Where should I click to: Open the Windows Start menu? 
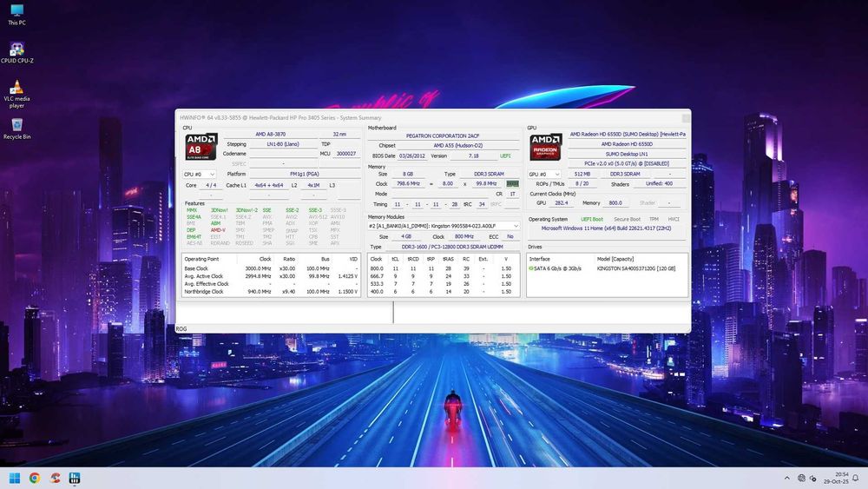[15, 478]
